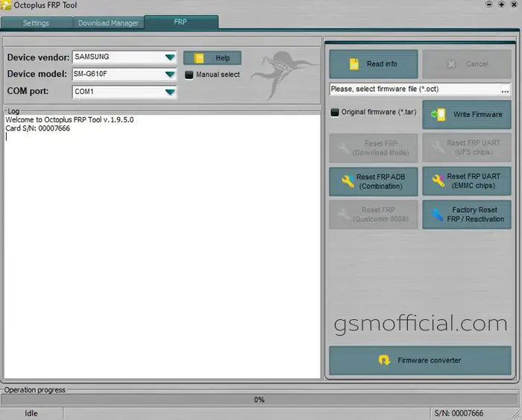Image resolution: width=522 pixels, height=420 pixels.
Task: Click the Card S/N: 00007666 log line
Action: coord(37,128)
